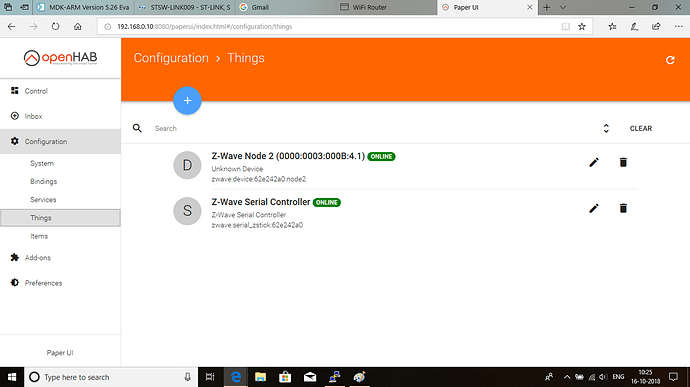Add a new Thing with plus button
Screen dimensions: 690x387
tap(187, 100)
